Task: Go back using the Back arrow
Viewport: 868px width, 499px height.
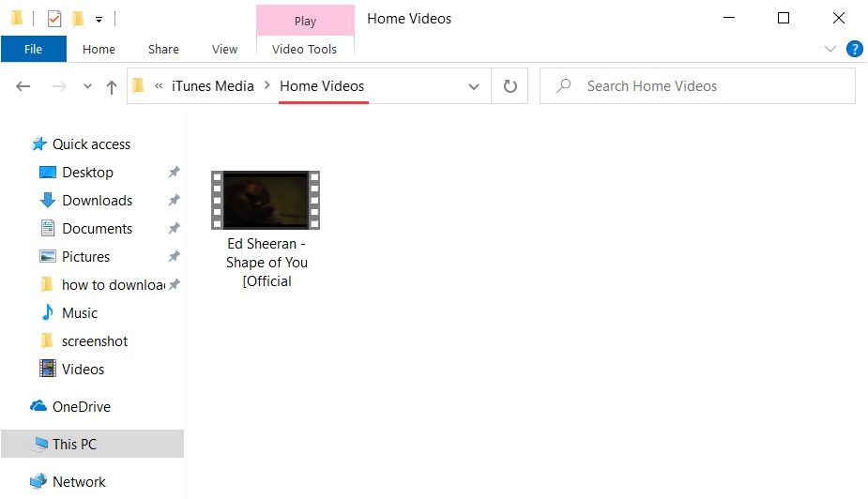Action: click(23, 86)
